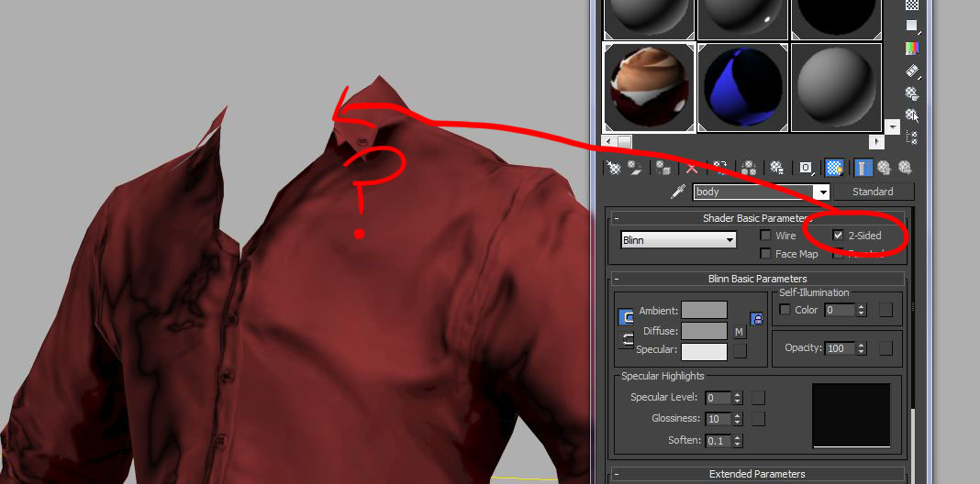Click the Opacity map button
Screen dimensions: 980x484
point(885,348)
